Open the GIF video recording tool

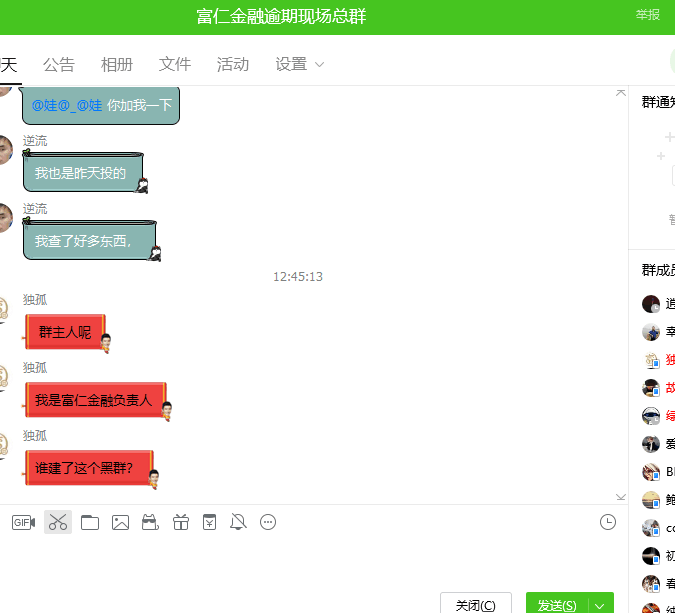(23, 522)
